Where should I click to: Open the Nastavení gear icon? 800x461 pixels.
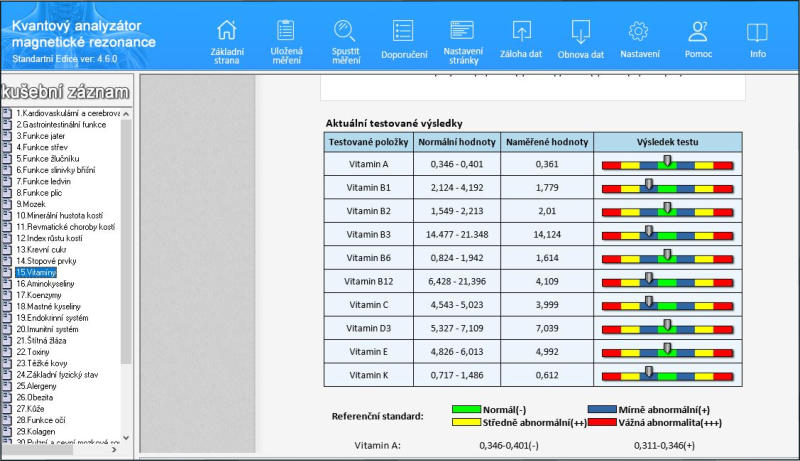pos(639,31)
